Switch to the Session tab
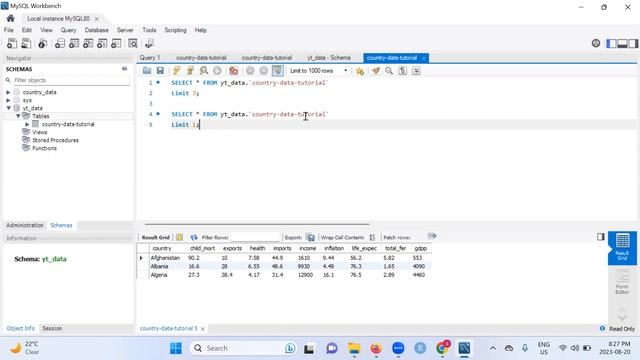The width and height of the screenshot is (640, 360). click(52, 328)
